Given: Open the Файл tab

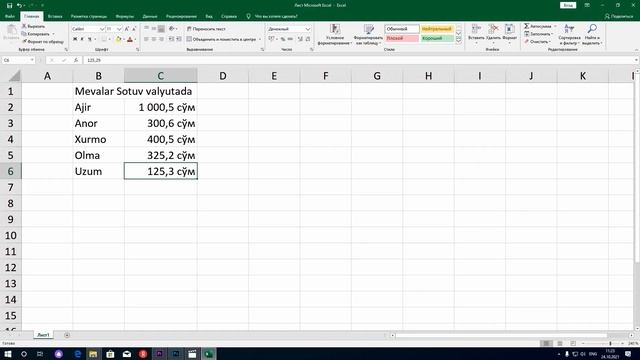Looking at the screenshot, I should coord(10,16).
